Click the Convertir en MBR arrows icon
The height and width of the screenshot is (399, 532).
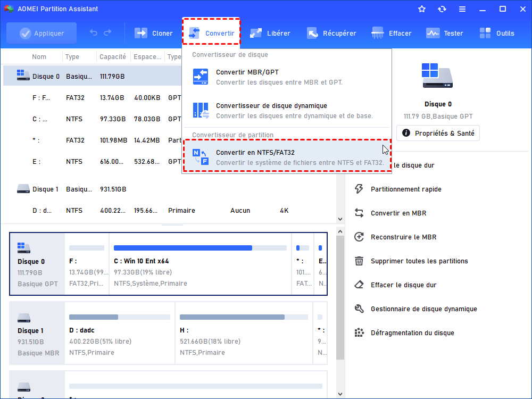click(359, 213)
